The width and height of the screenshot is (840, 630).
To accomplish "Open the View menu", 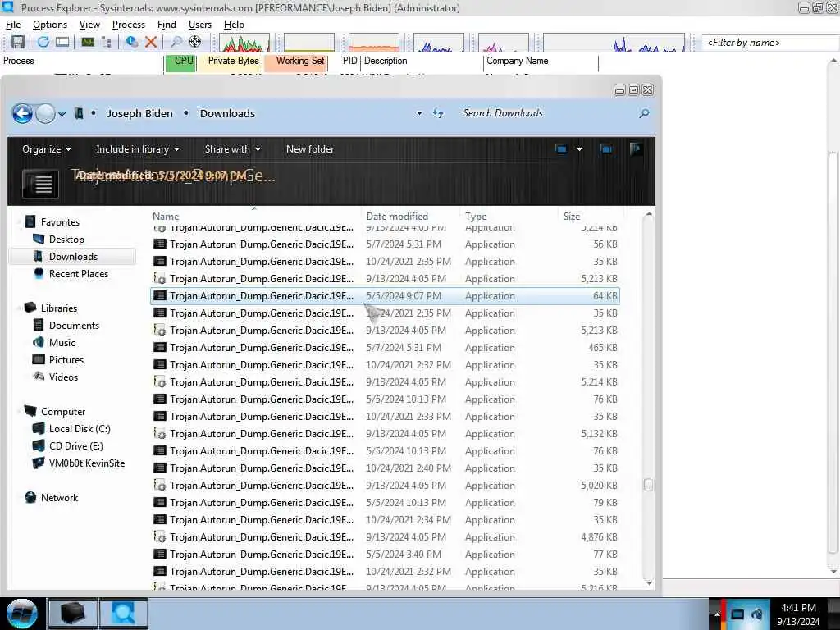I will [x=89, y=25].
